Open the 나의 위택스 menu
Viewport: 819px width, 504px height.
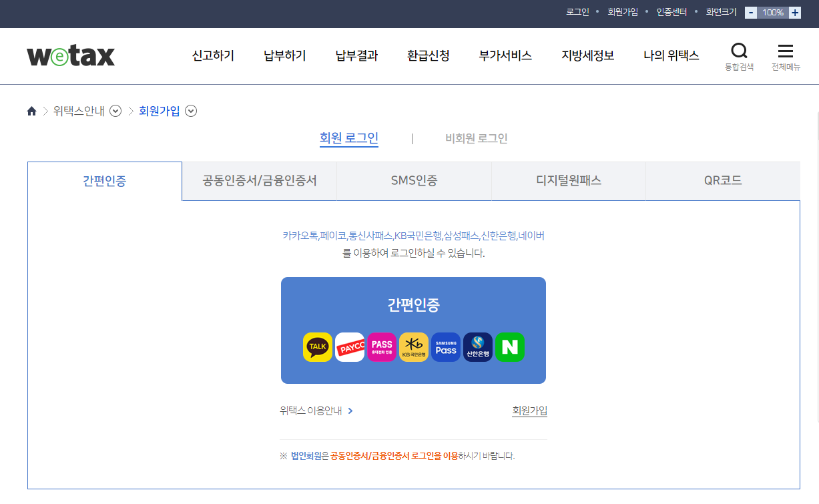(671, 56)
